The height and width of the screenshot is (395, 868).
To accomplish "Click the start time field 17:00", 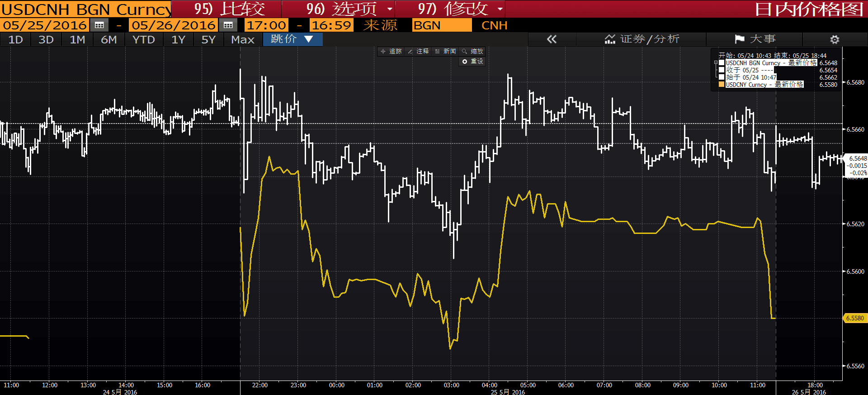I will (x=266, y=25).
